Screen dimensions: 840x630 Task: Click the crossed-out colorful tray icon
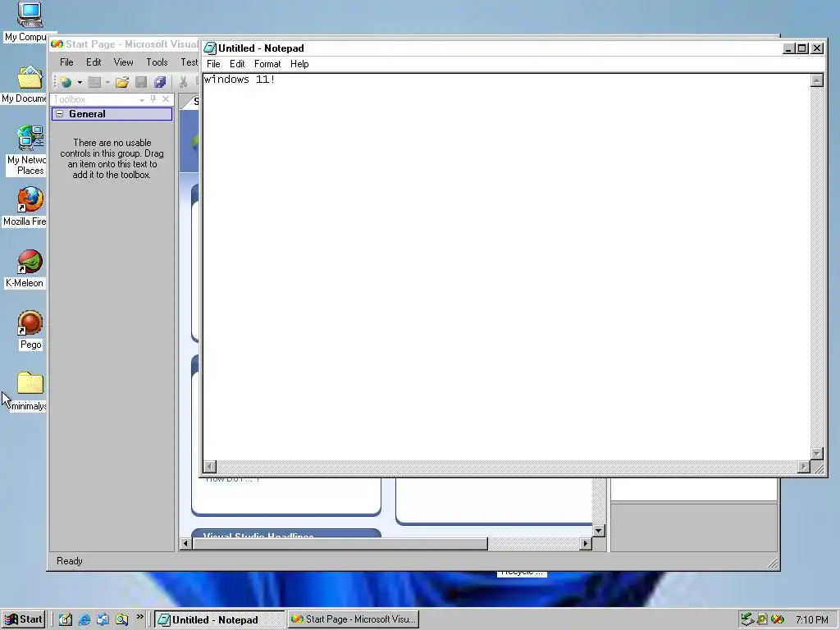point(778,620)
